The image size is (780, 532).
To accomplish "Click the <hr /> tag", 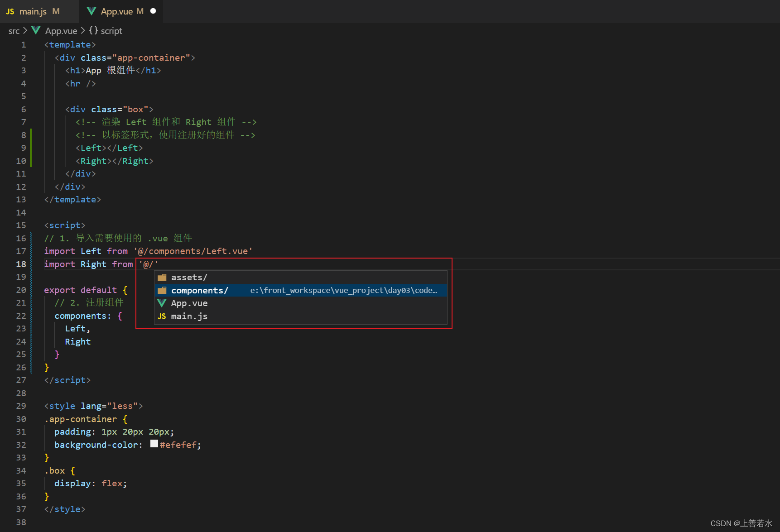I will pyautogui.click(x=81, y=84).
